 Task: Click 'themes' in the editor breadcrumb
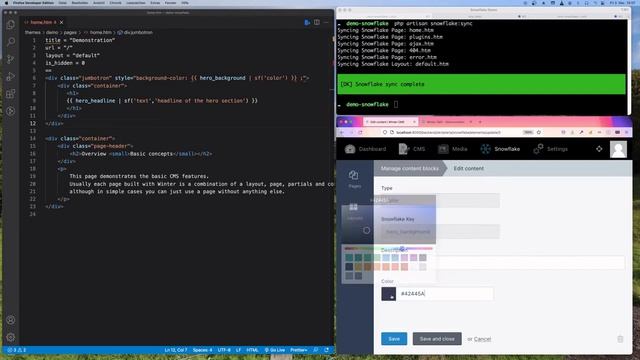(x=33, y=32)
